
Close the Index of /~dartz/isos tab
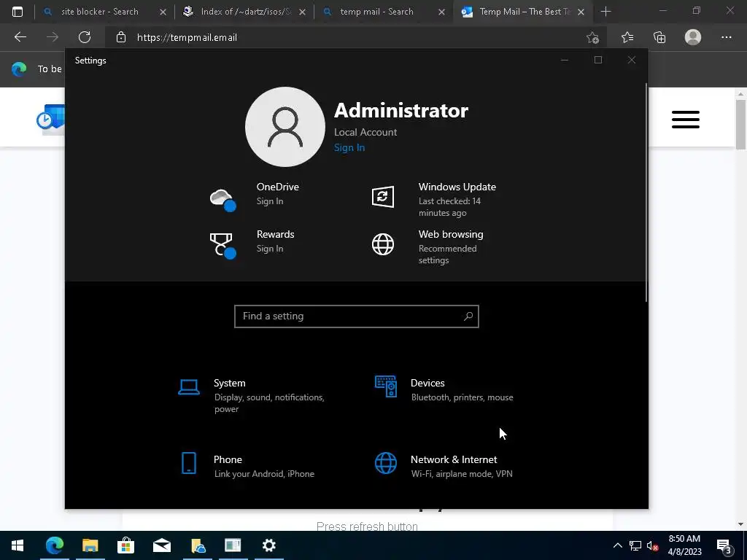coord(302,12)
